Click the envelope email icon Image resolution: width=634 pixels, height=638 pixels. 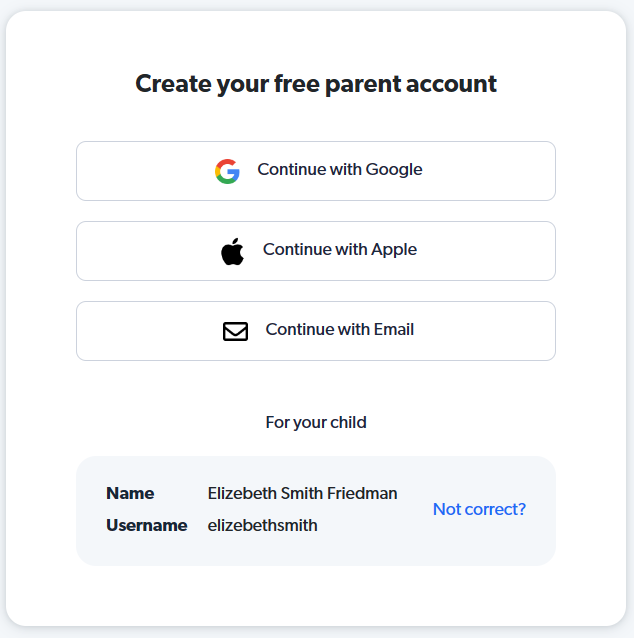235,331
